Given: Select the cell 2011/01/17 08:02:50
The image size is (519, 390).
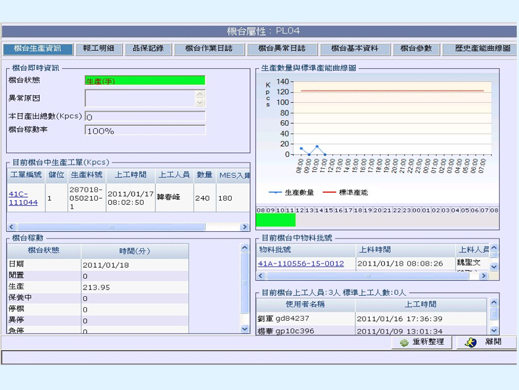Looking at the screenshot, I should (x=131, y=198).
